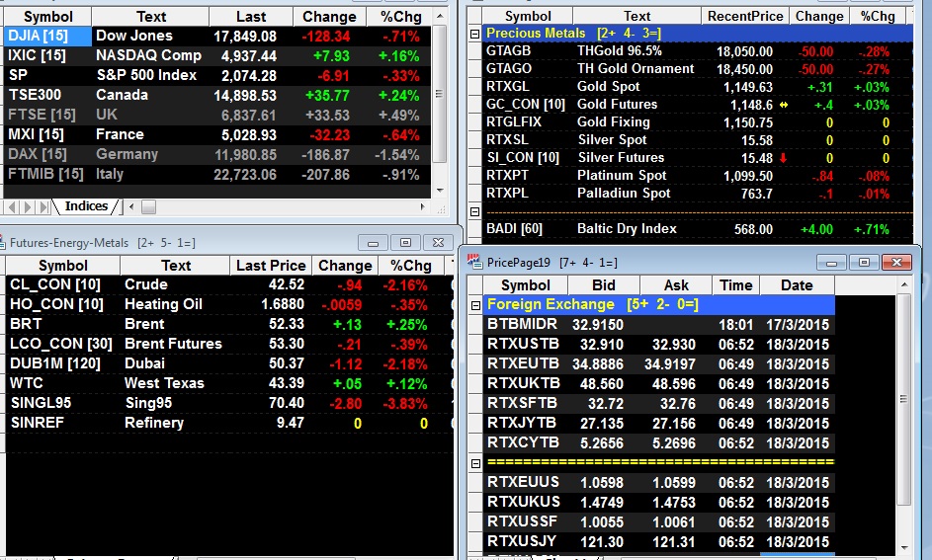Collapse the Foreign Exchange group
Image resolution: width=932 pixels, height=560 pixels.
pos(475,305)
